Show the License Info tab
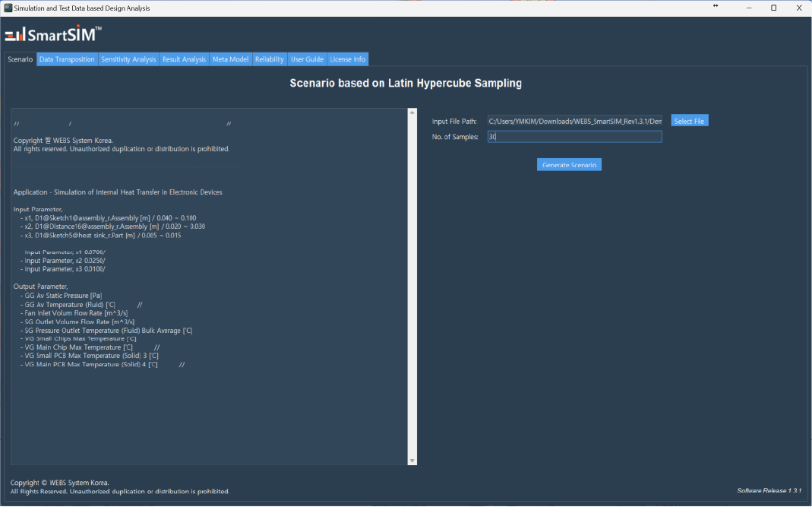Screen dimensions: 812x507 click(347, 59)
